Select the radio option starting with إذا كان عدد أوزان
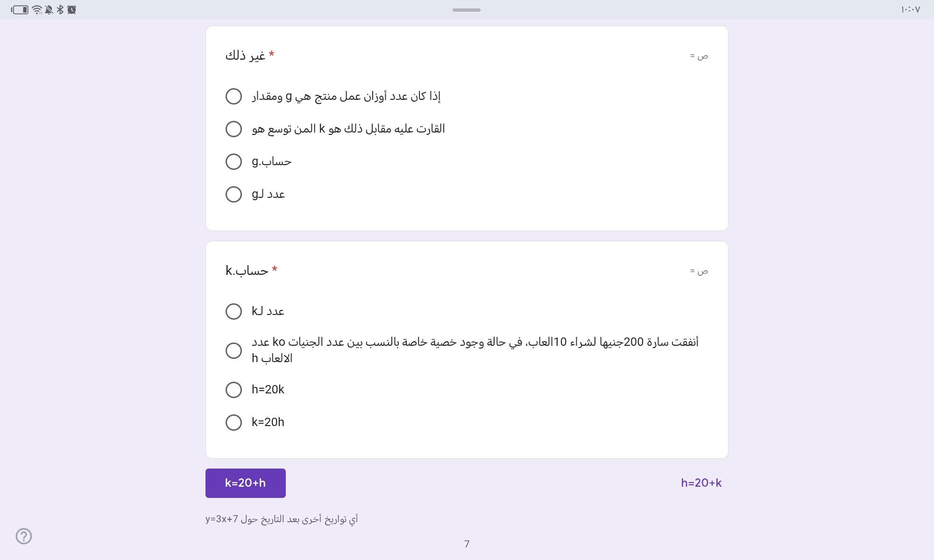This screenshot has width=934, height=560. [x=233, y=97]
